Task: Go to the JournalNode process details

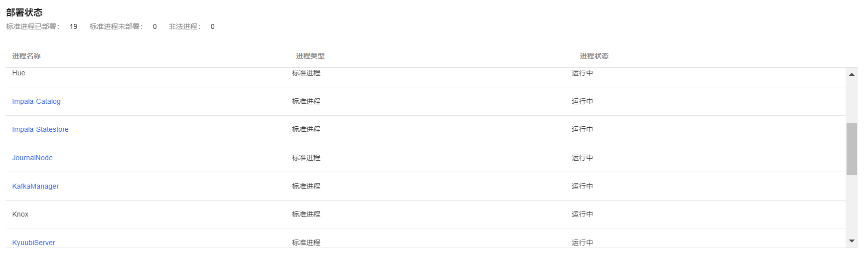Action: (x=32, y=158)
